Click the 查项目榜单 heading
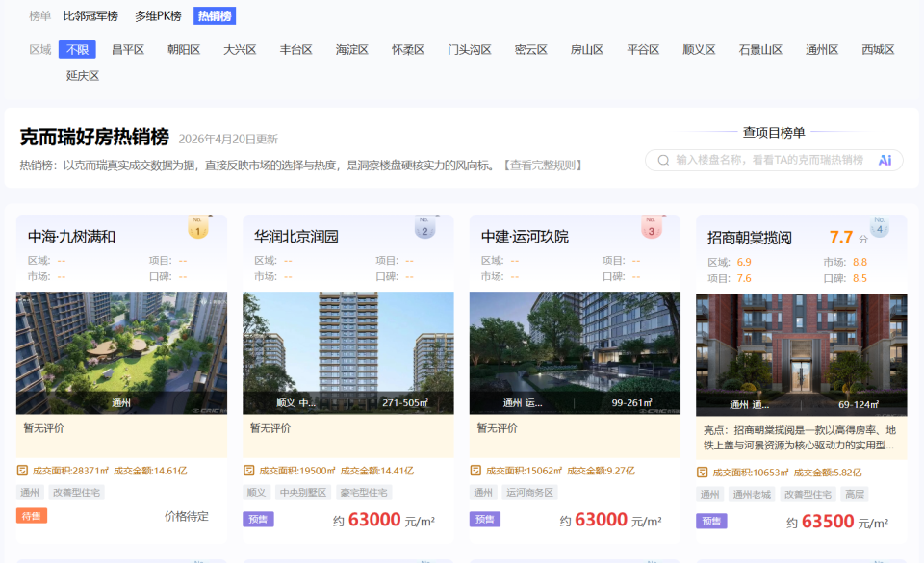Viewport: 924px width, 563px height. [774, 133]
